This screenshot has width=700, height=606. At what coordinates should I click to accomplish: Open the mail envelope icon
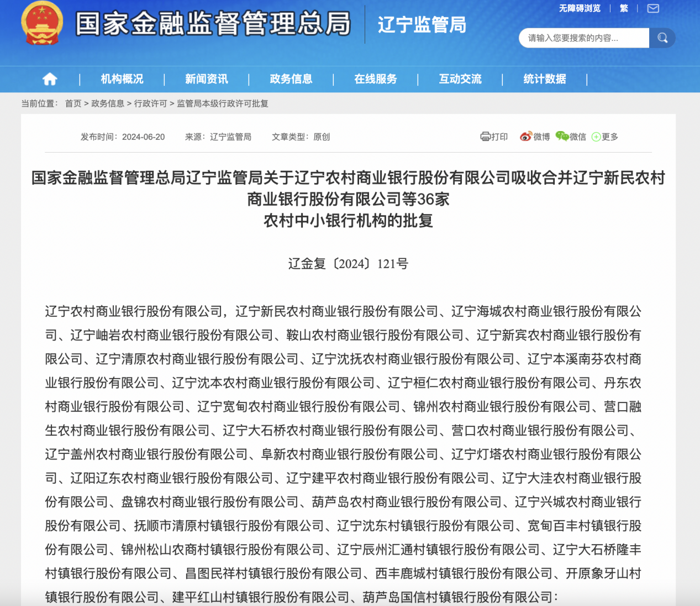tap(653, 8)
